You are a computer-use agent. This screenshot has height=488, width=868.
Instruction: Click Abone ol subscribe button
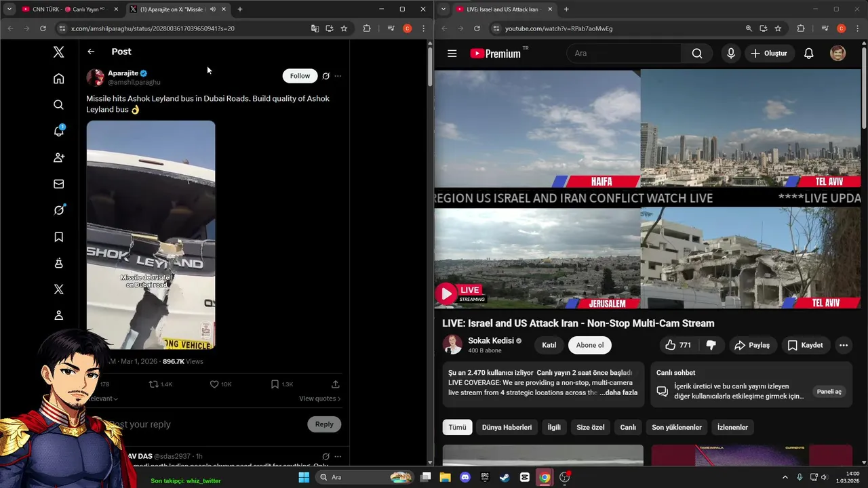(590, 345)
